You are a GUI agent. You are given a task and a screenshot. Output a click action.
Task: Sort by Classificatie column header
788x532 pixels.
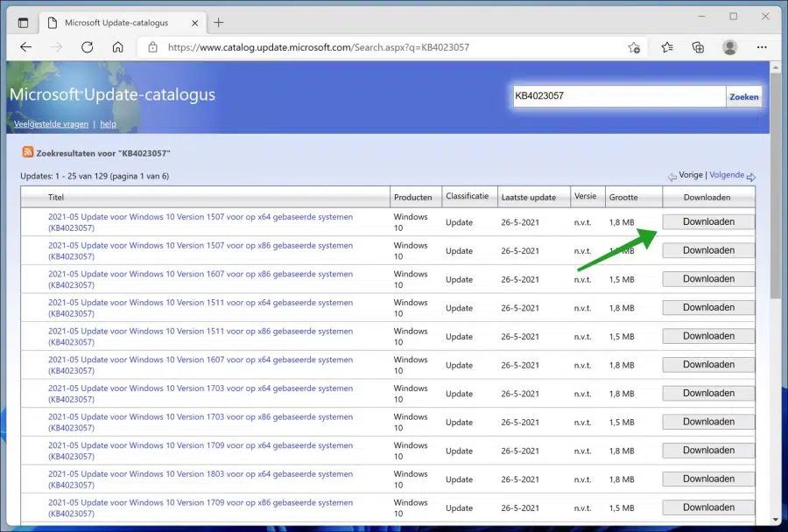(467, 196)
